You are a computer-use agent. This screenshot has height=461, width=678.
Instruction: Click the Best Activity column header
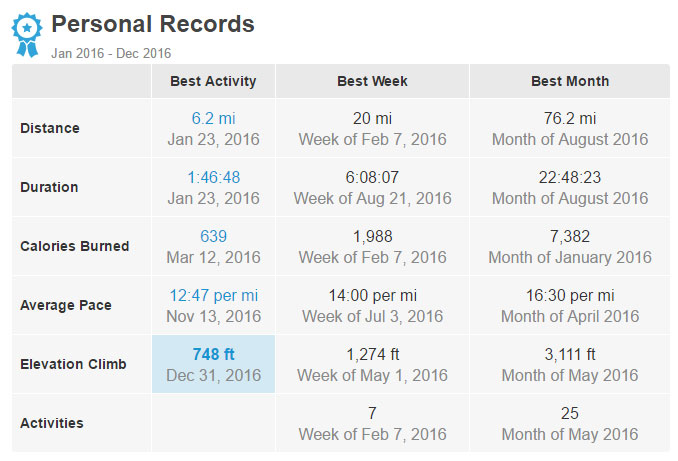point(213,81)
